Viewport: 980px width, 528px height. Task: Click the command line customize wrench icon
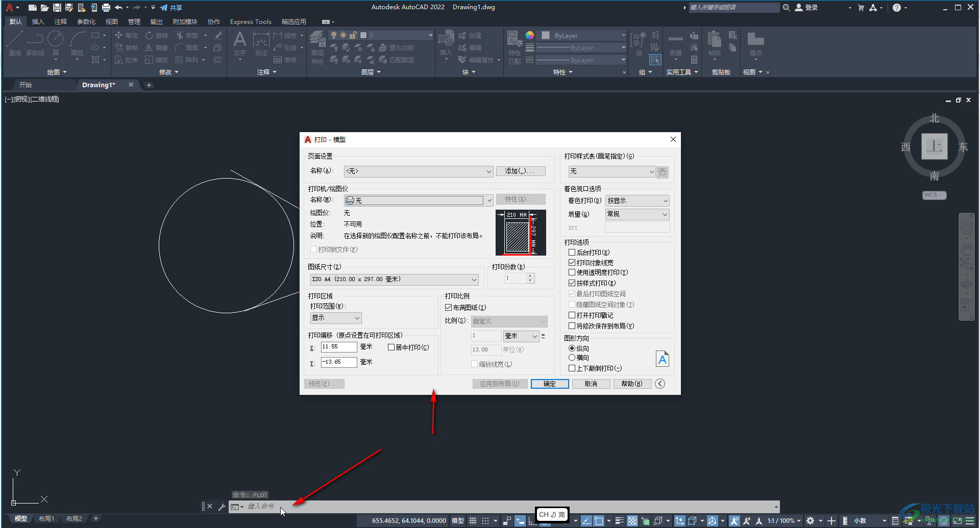222,507
